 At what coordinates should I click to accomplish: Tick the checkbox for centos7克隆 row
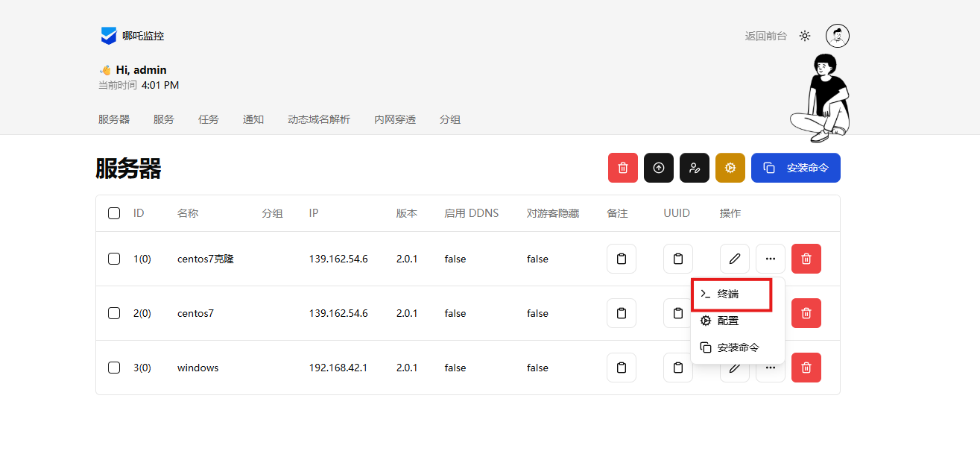coord(114,259)
